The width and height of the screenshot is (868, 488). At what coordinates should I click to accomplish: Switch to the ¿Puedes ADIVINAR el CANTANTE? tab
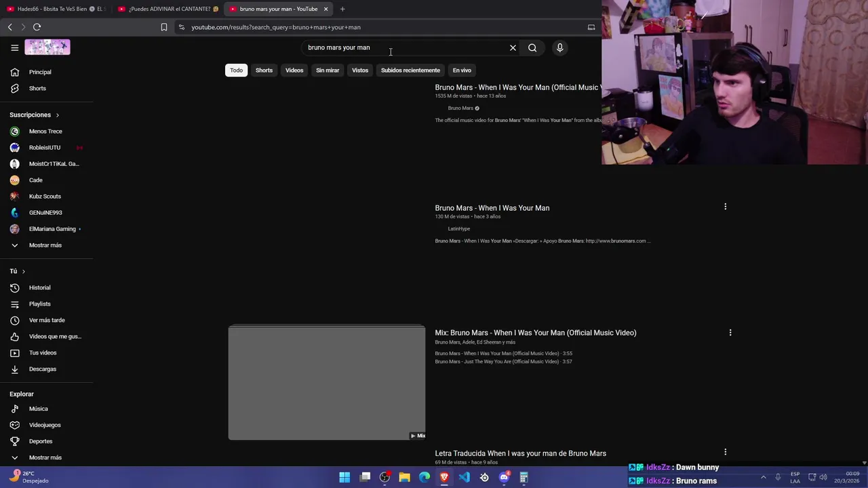point(168,9)
